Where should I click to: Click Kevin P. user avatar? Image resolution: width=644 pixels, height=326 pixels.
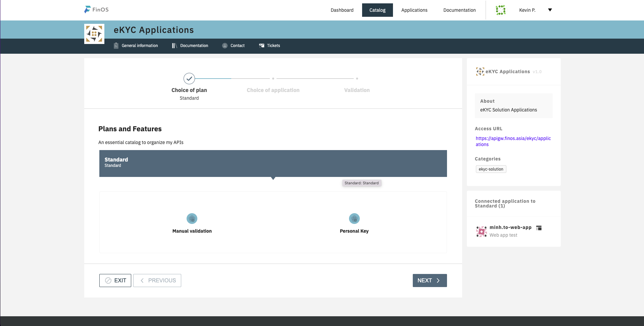501,10
